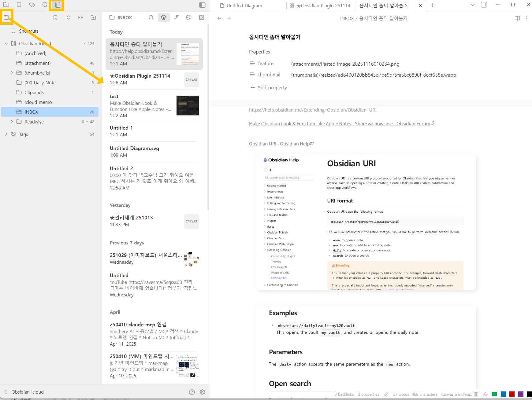This screenshot has width=532, height=400.
Task: Open Make Obsidian Look & Function forum link
Action: 340,123
